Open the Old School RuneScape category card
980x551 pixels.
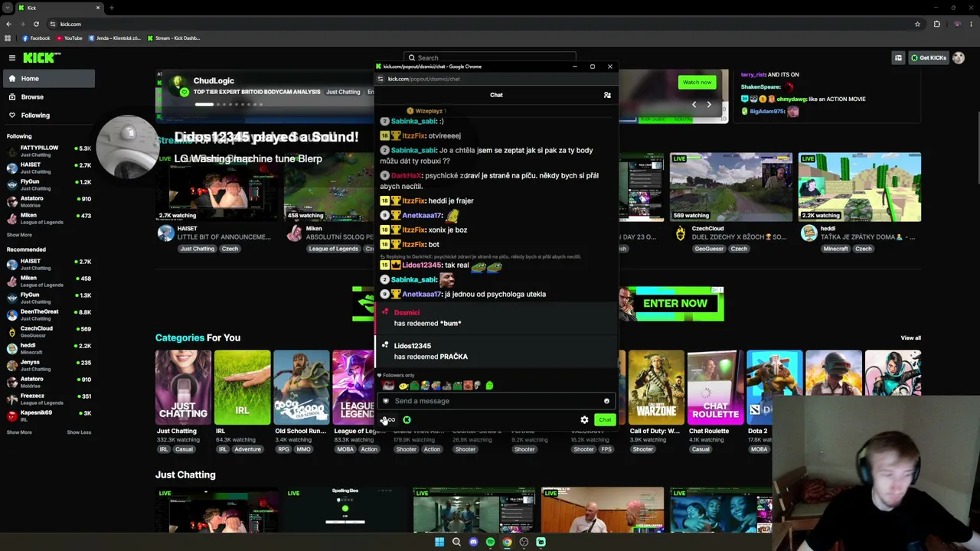[301, 387]
